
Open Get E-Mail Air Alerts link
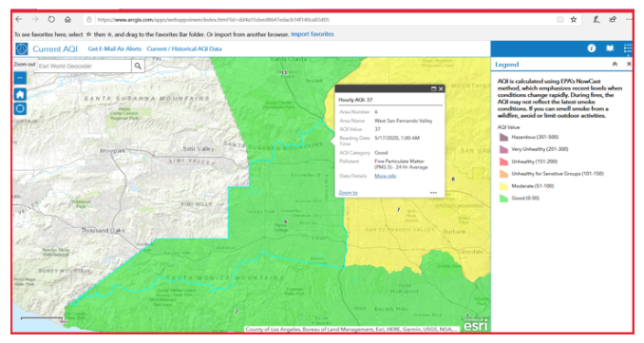[x=115, y=48]
